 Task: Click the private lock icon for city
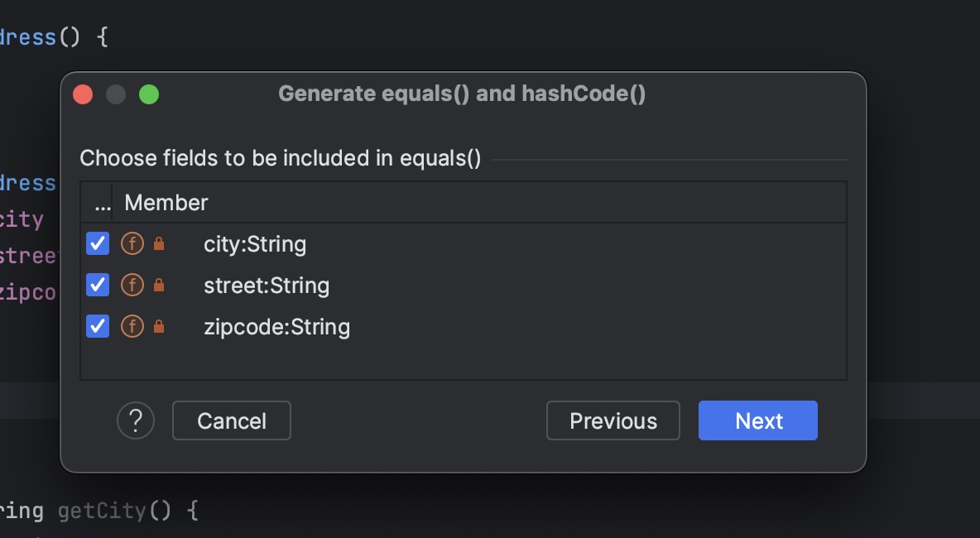(x=159, y=244)
